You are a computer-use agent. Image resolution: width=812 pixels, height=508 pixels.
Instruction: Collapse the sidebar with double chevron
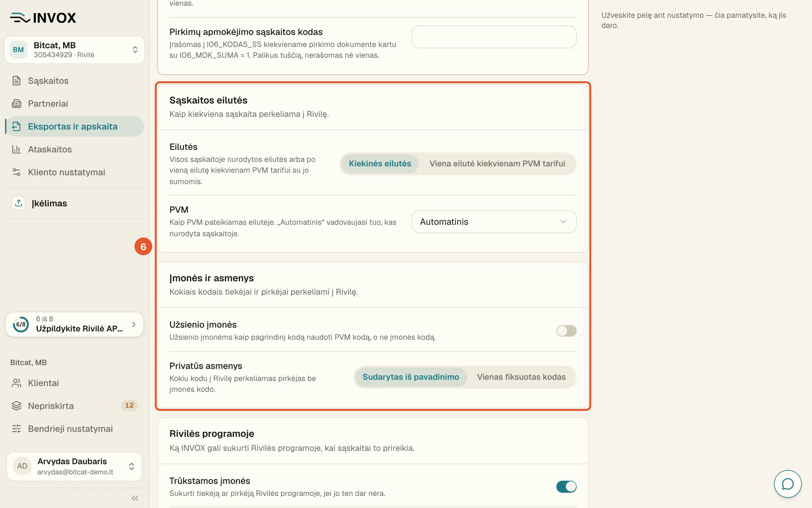pos(135,498)
